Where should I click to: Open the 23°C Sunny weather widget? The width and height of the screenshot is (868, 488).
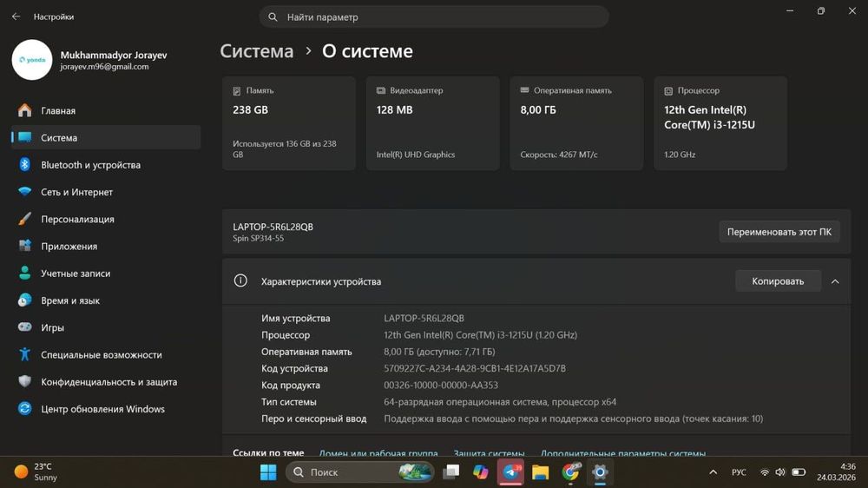point(36,472)
